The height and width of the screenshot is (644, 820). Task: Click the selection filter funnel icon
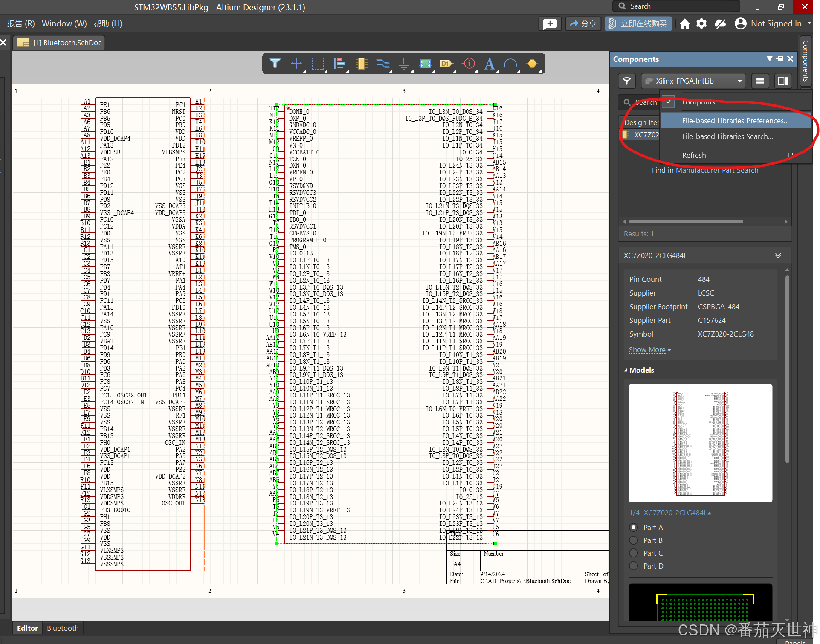tap(275, 64)
